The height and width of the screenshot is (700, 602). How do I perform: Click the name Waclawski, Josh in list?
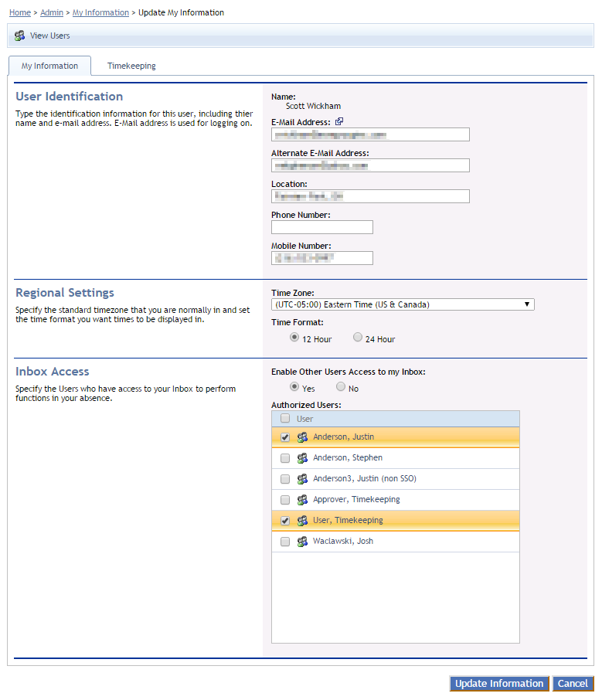[343, 541]
